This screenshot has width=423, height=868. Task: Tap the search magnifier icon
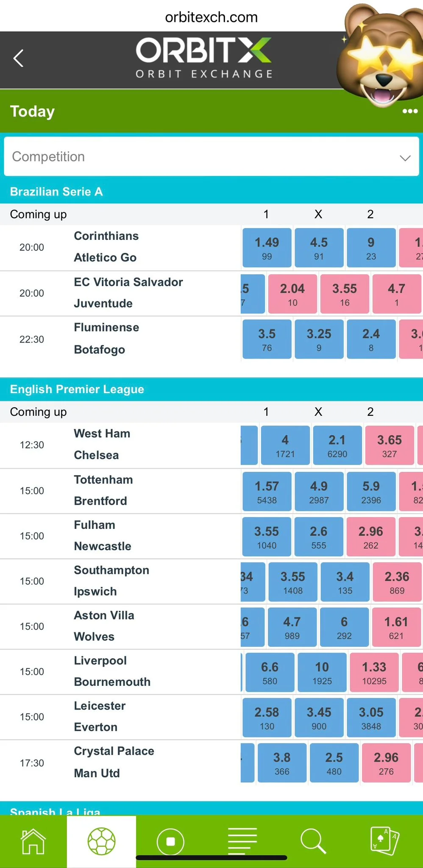pos(313,841)
